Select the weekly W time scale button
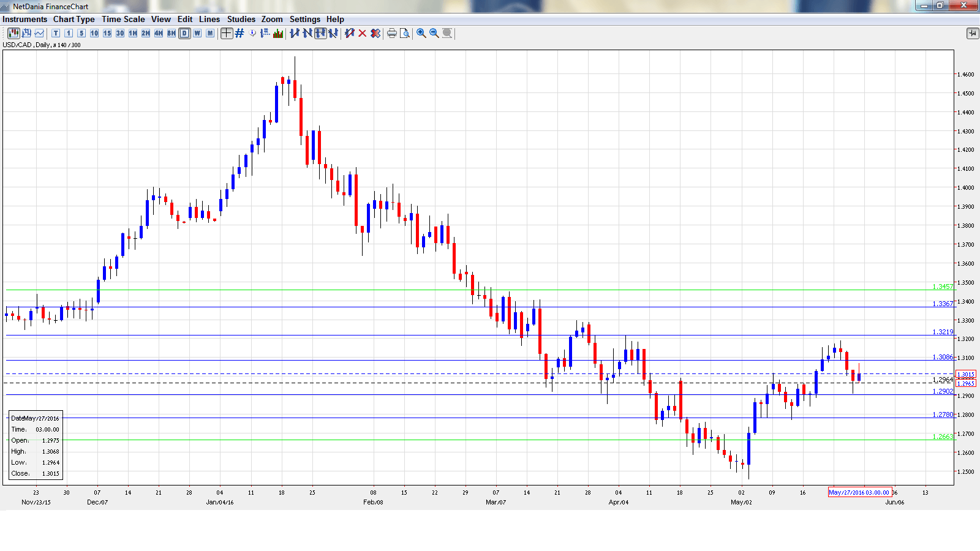 197,33
